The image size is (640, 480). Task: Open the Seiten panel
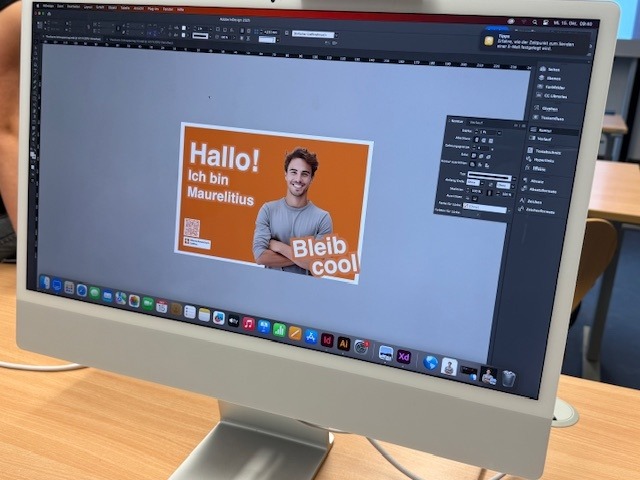551,69
